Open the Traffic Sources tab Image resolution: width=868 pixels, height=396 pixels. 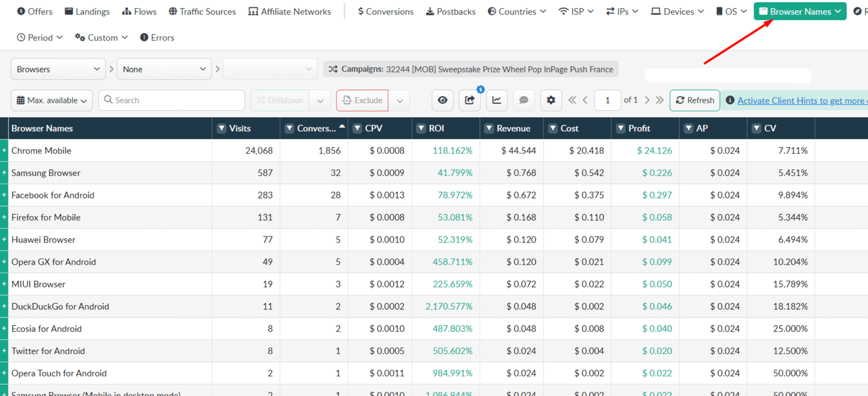coord(202,11)
